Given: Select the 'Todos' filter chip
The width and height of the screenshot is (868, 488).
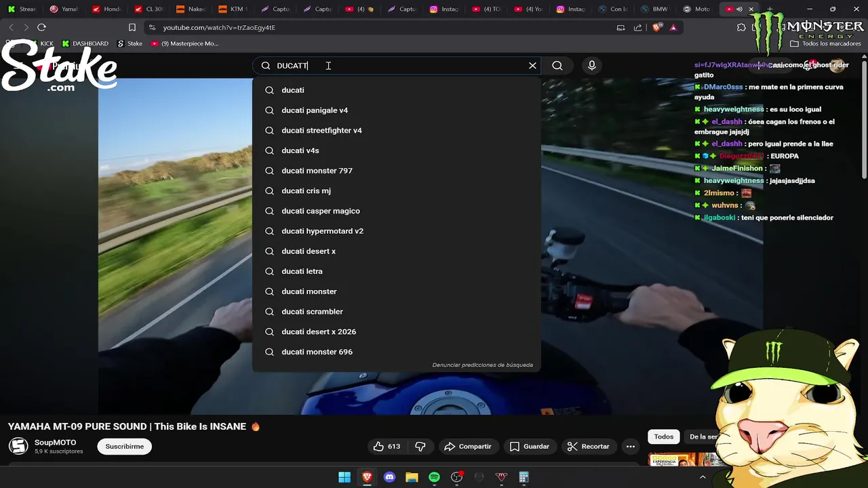Looking at the screenshot, I should tap(664, 436).
